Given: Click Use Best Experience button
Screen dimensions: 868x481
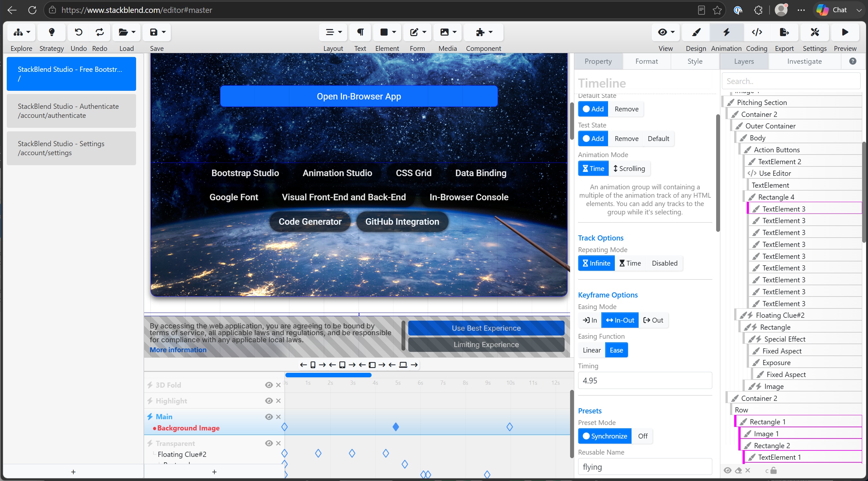Looking at the screenshot, I should tap(486, 328).
